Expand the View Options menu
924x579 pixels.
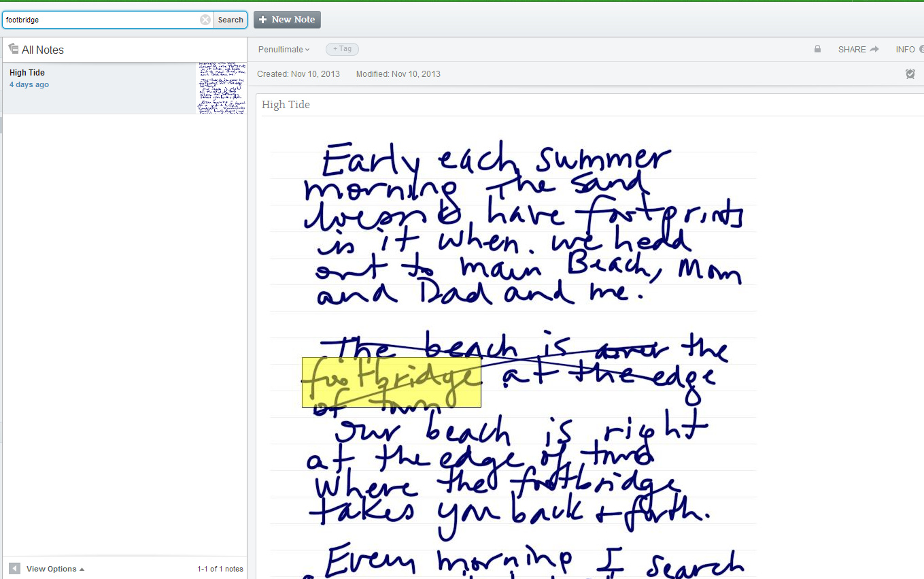[55, 569]
